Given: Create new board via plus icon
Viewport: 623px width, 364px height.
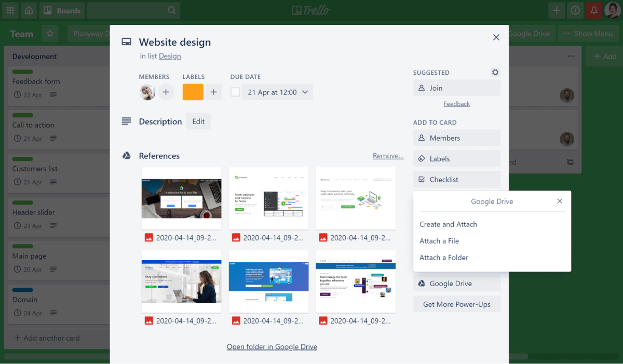Looking at the screenshot, I should (557, 10).
